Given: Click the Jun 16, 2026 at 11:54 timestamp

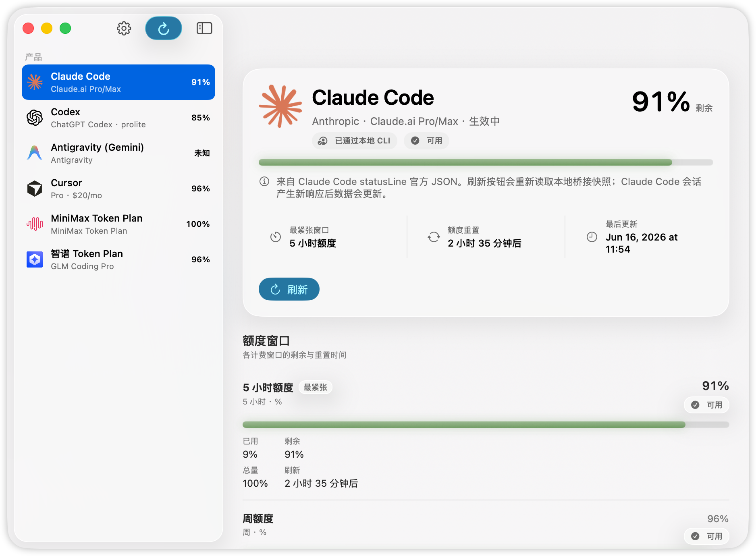Looking at the screenshot, I should [x=641, y=243].
